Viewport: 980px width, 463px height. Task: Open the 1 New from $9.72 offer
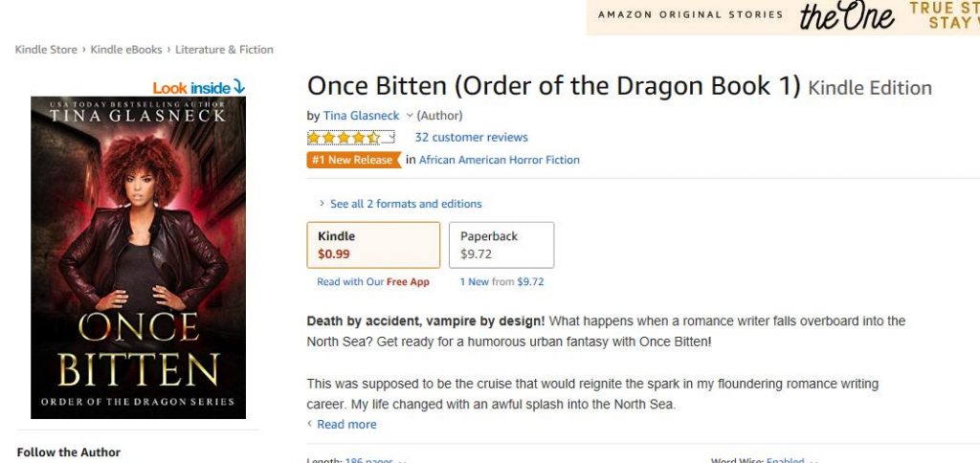click(501, 282)
